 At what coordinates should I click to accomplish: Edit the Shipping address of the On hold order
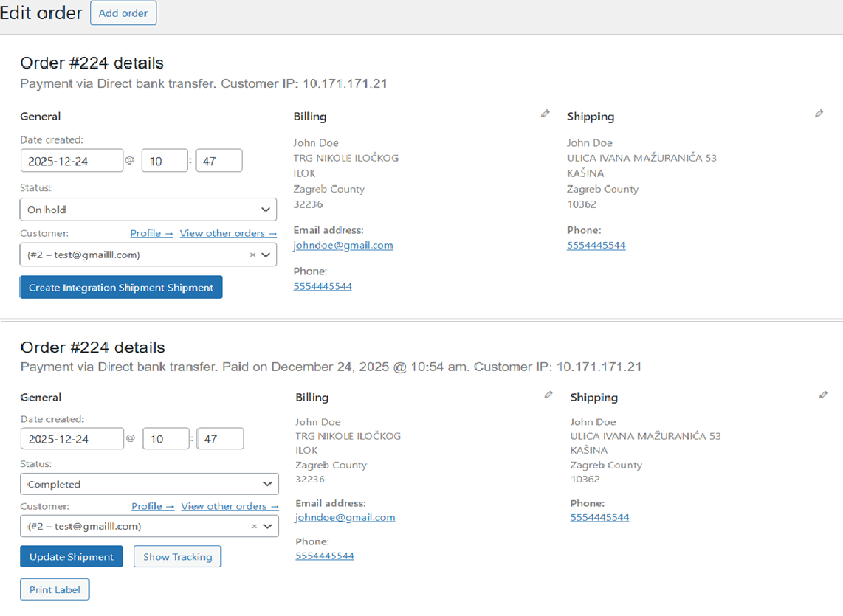click(x=819, y=113)
